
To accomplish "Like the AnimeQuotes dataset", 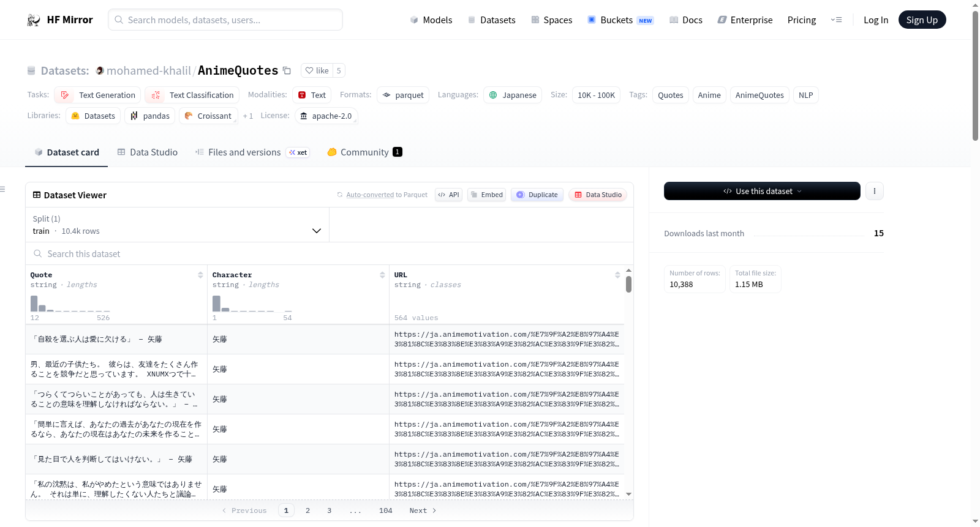I will click(x=317, y=70).
